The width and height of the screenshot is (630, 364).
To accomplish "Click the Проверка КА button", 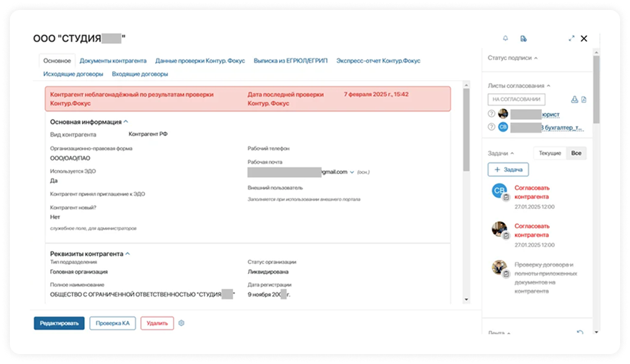I will point(112,323).
